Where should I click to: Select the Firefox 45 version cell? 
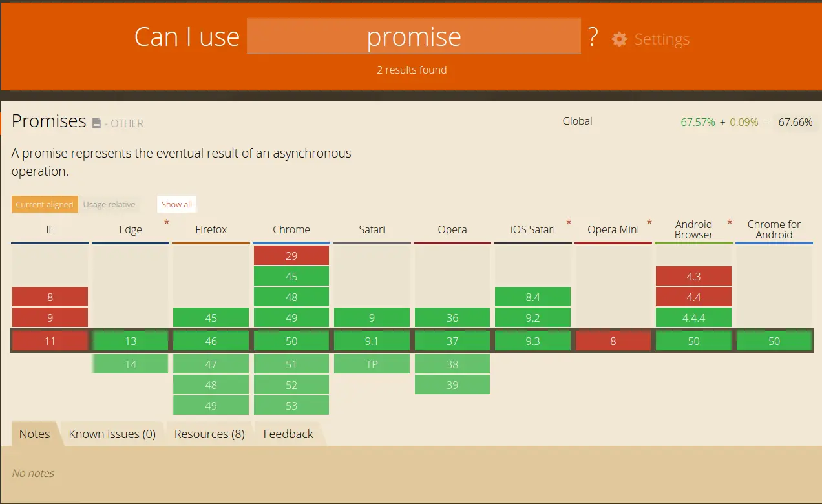coord(211,318)
